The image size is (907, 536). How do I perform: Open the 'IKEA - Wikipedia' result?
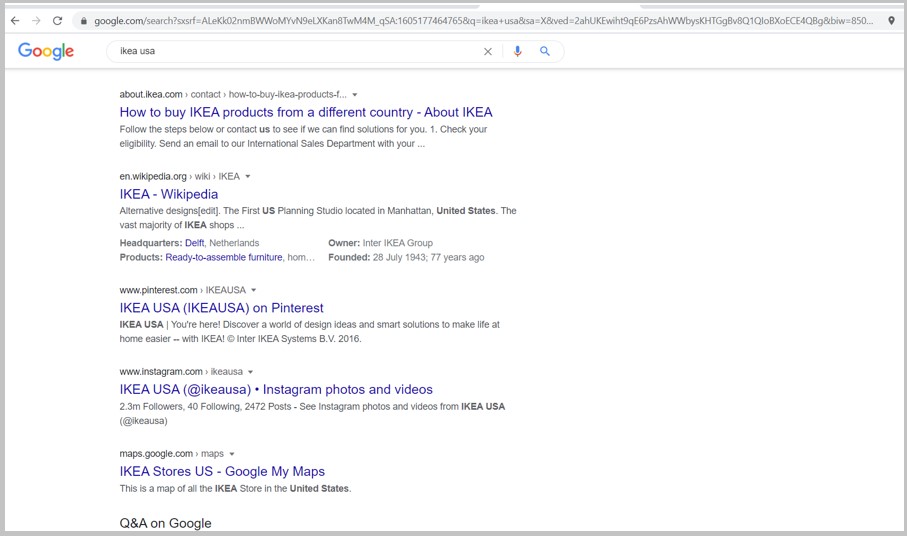click(x=169, y=194)
